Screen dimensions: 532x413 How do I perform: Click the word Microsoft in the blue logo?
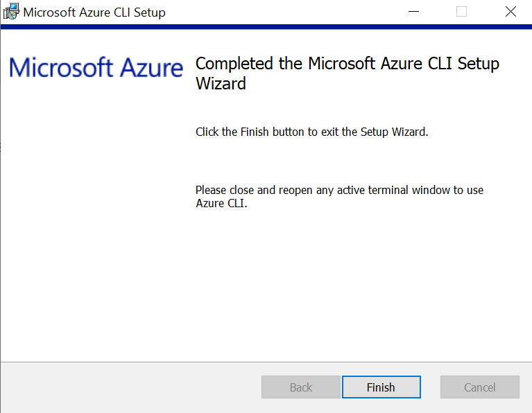point(61,67)
